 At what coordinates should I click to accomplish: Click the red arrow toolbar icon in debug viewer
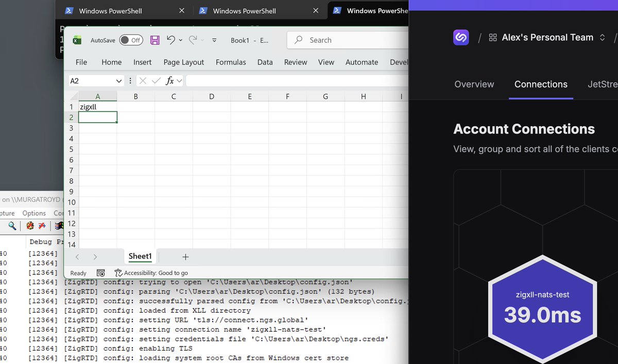point(42,226)
